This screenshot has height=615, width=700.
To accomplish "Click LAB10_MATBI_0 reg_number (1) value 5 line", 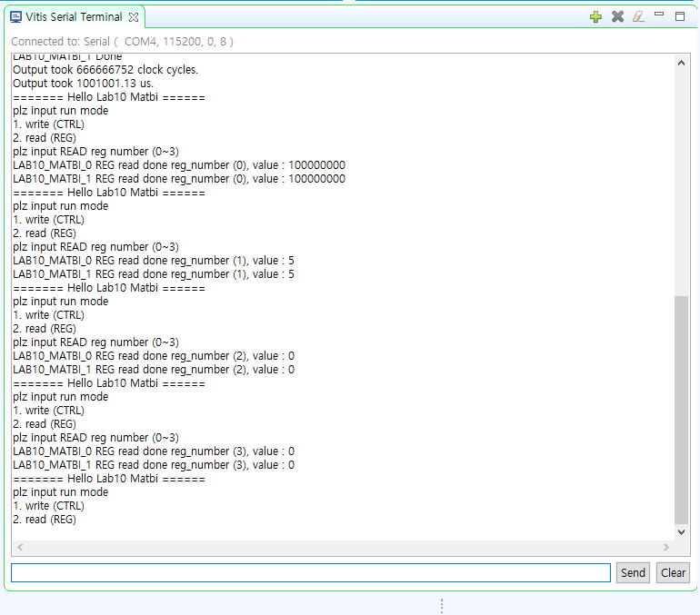I will (x=154, y=261).
